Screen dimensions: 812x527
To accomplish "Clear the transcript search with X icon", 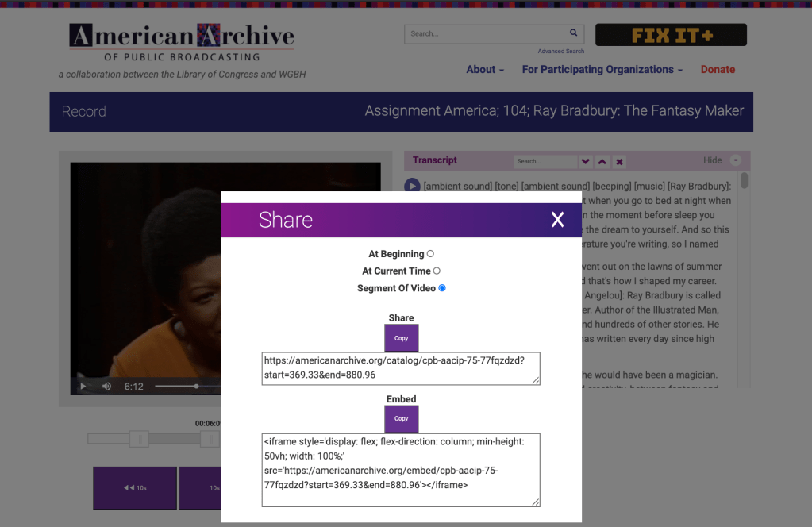I will click(x=619, y=161).
